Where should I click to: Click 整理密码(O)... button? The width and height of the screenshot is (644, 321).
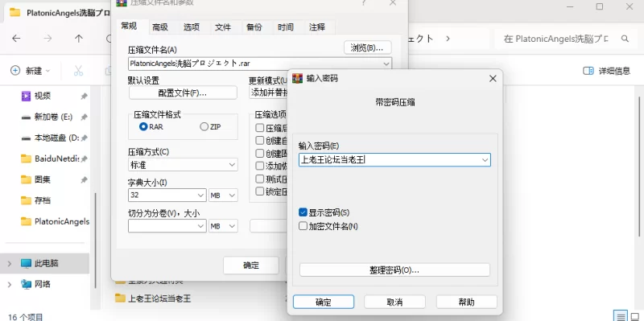394,270
